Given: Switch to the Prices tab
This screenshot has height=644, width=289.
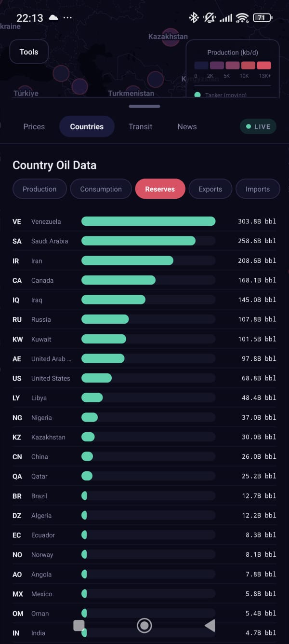Looking at the screenshot, I should pos(34,126).
